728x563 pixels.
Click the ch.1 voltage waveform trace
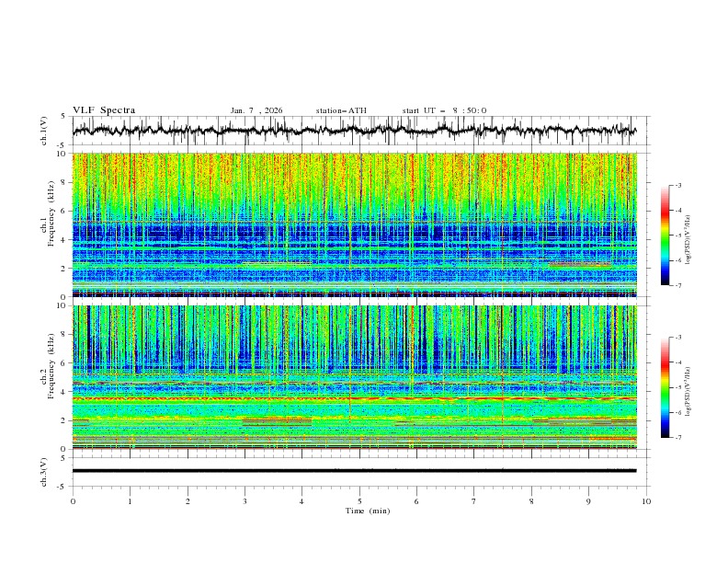tap(354, 131)
